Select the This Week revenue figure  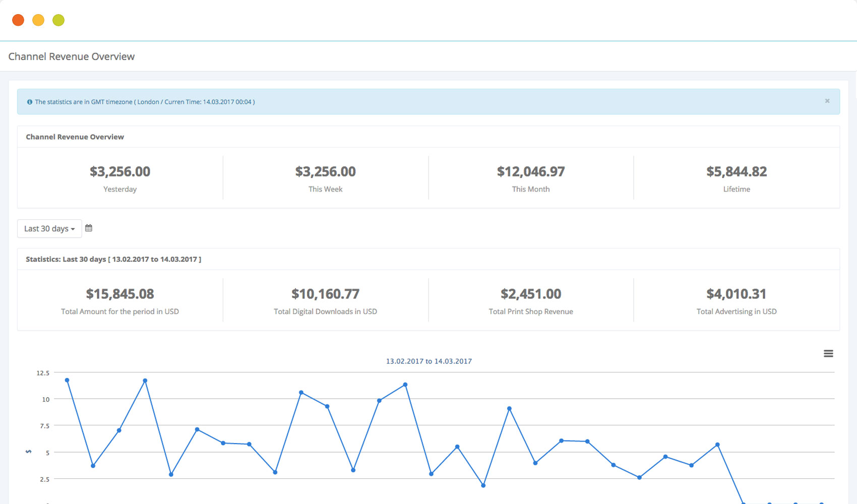click(325, 172)
